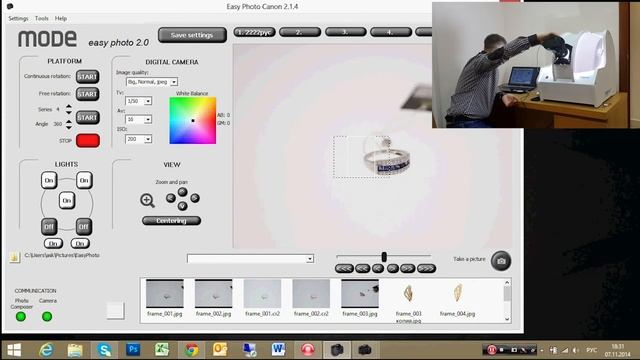Click the Photo Composer status indicator

pyautogui.click(x=21, y=316)
